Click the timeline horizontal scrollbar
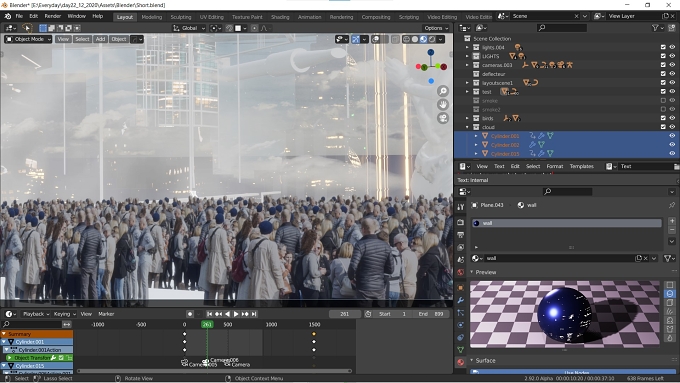The image size is (680, 383). pyautogui.click(x=214, y=371)
